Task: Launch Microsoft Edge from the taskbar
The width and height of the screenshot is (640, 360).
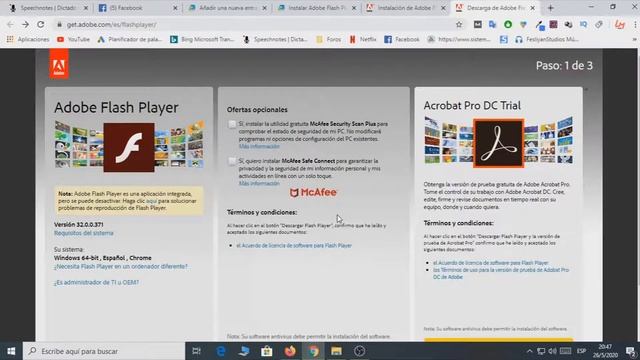Action: point(221,351)
